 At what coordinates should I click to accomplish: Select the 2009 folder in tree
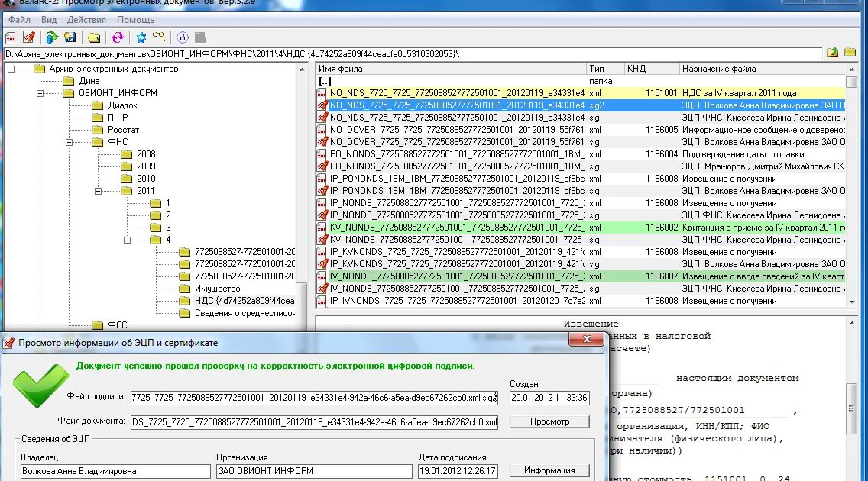click(146, 166)
